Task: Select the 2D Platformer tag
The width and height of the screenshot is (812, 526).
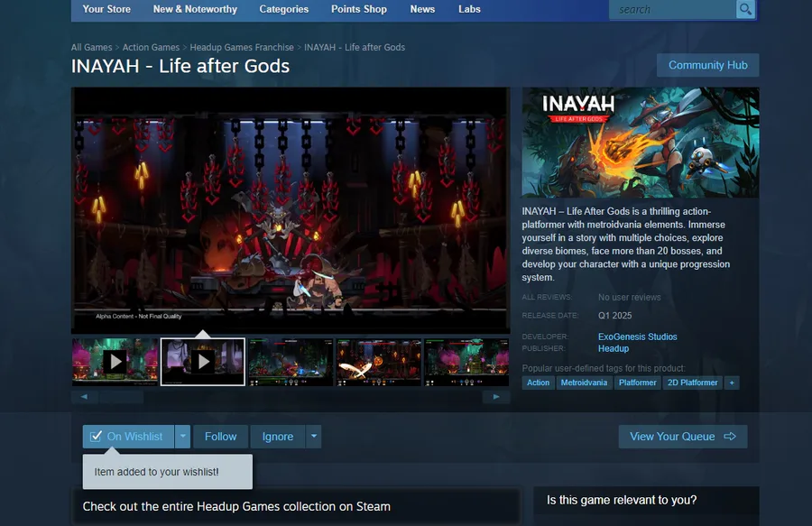Action: point(692,383)
